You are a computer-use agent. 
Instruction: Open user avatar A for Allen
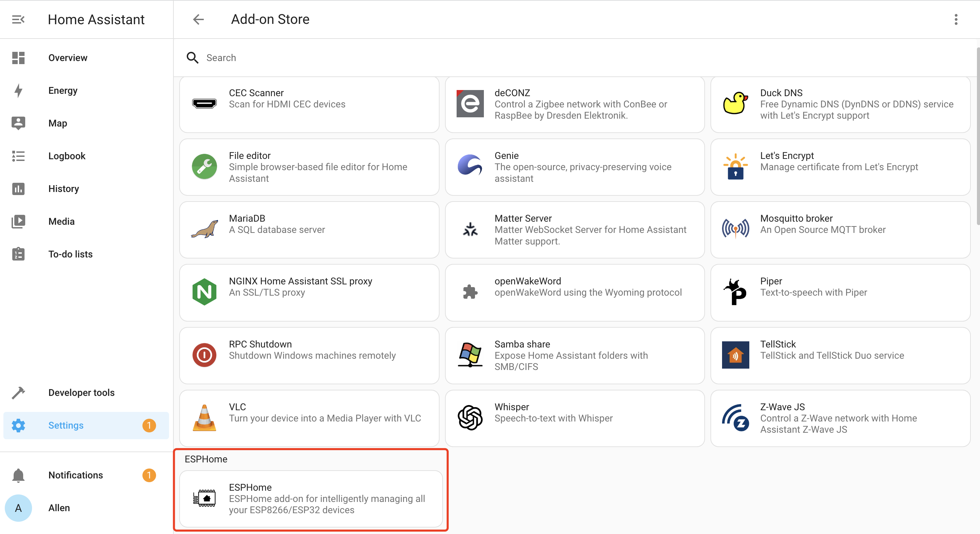(18, 508)
